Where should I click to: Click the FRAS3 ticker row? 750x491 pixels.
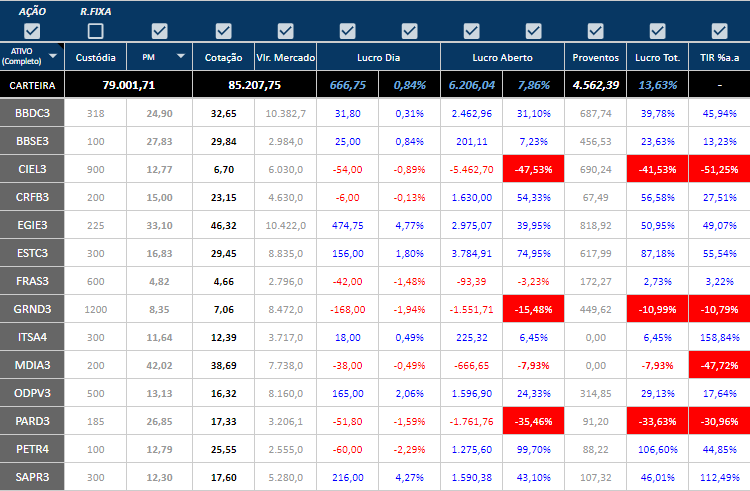(32, 281)
